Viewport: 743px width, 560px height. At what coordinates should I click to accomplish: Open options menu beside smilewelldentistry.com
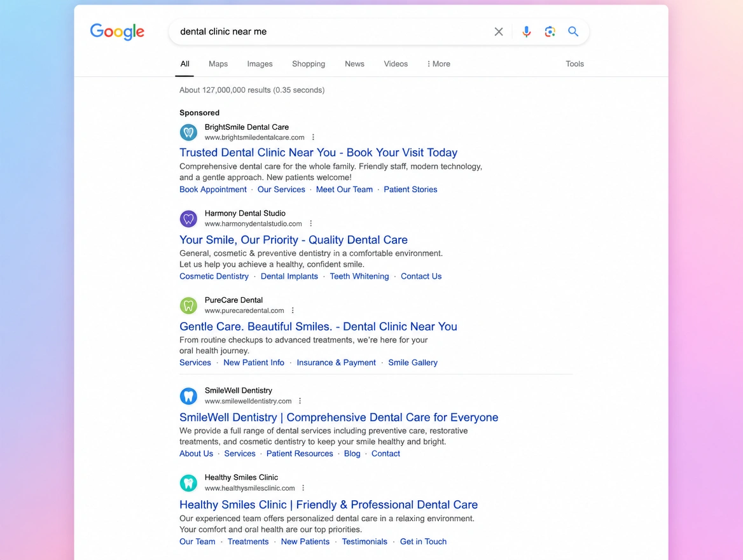tap(300, 401)
